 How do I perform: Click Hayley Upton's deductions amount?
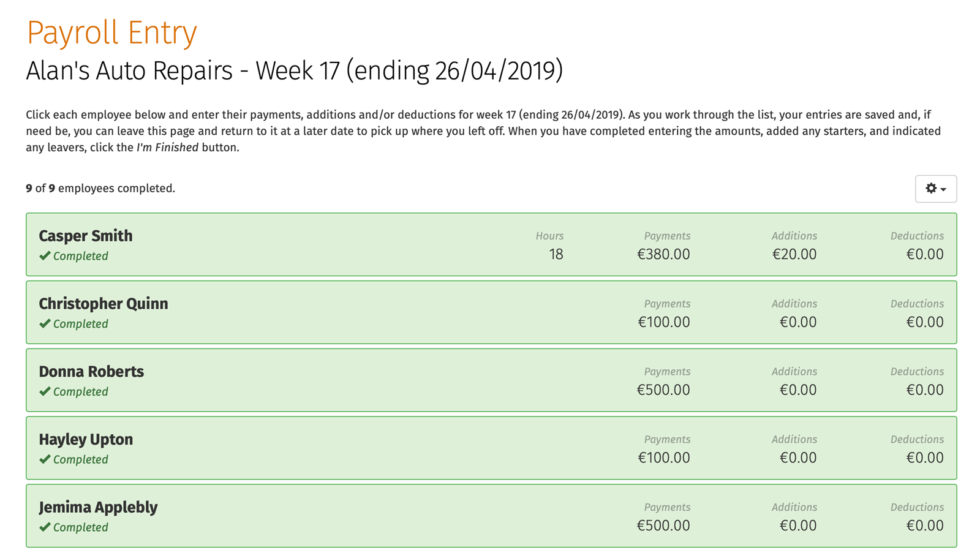coord(925,458)
